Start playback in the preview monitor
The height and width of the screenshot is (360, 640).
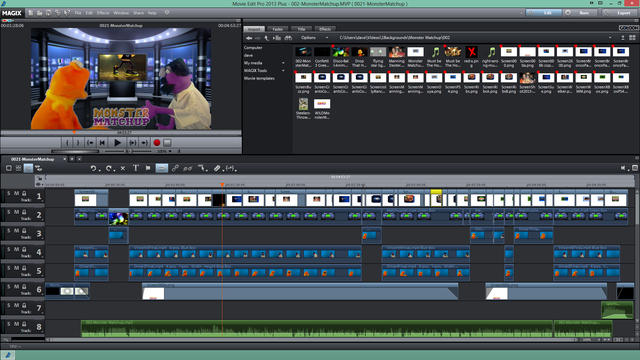pyautogui.click(x=117, y=143)
